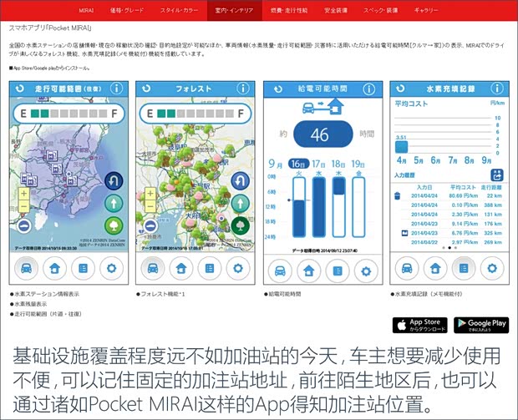518x420 pixels.
Task: Click the hydrogen fuel gauge on the 走行可能範囲 screen
Action: (x=68, y=113)
